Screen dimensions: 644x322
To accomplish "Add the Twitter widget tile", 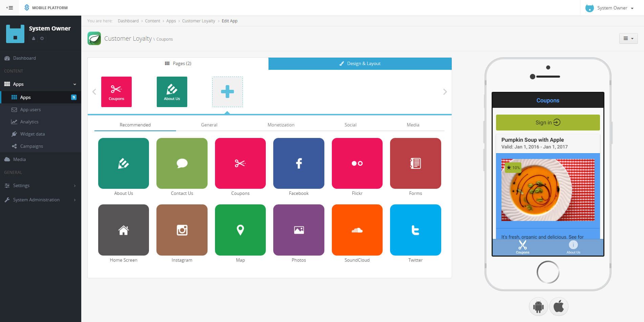I will click(x=415, y=230).
